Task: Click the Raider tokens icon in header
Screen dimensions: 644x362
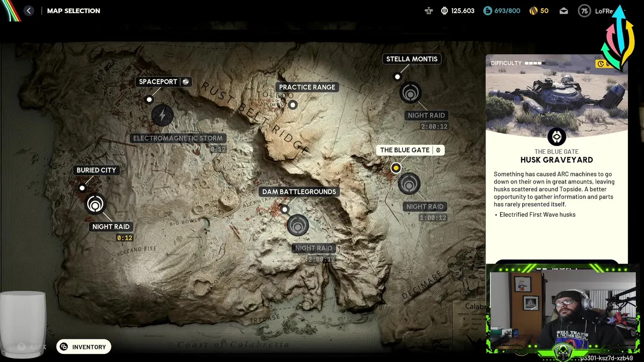Action: pos(429,11)
